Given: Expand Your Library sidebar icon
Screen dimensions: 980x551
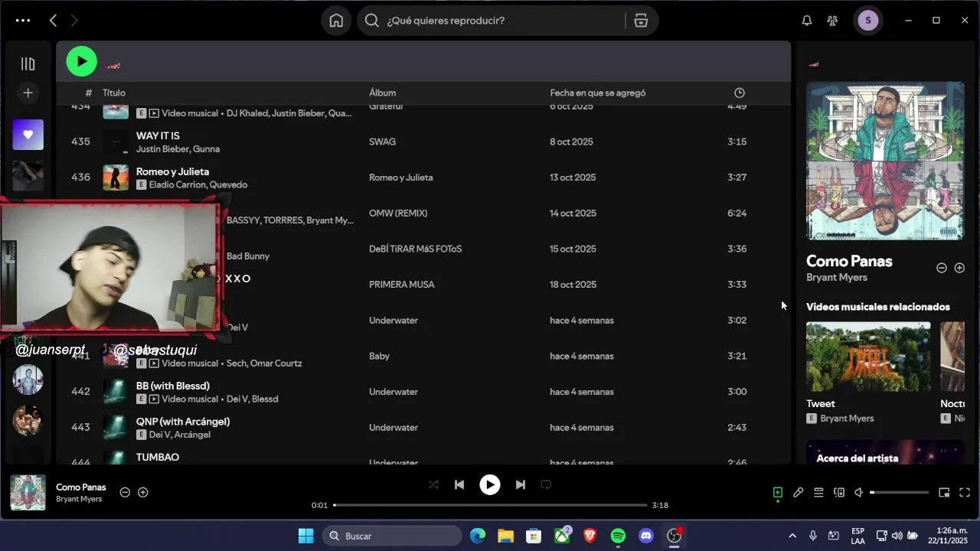Looking at the screenshot, I should pyautogui.click(x=28, y=64).
